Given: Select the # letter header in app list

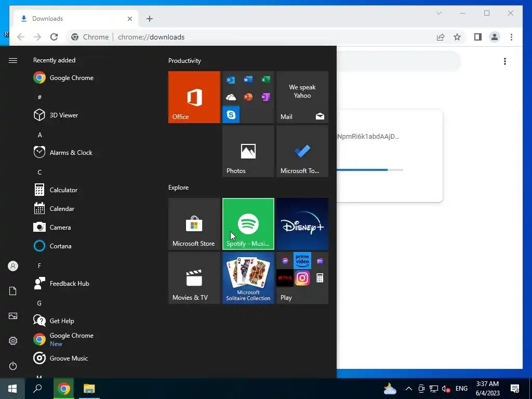Looking at the screenshot, I should coord(39,97).
